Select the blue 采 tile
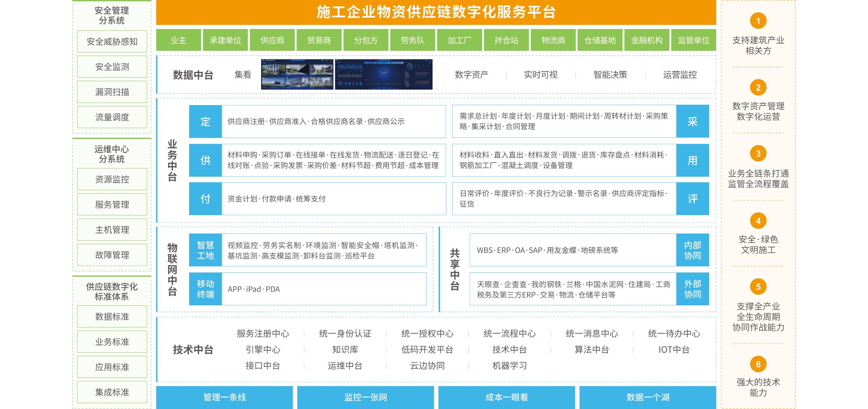The image size is (868, 409). click(x=692, y=121)
